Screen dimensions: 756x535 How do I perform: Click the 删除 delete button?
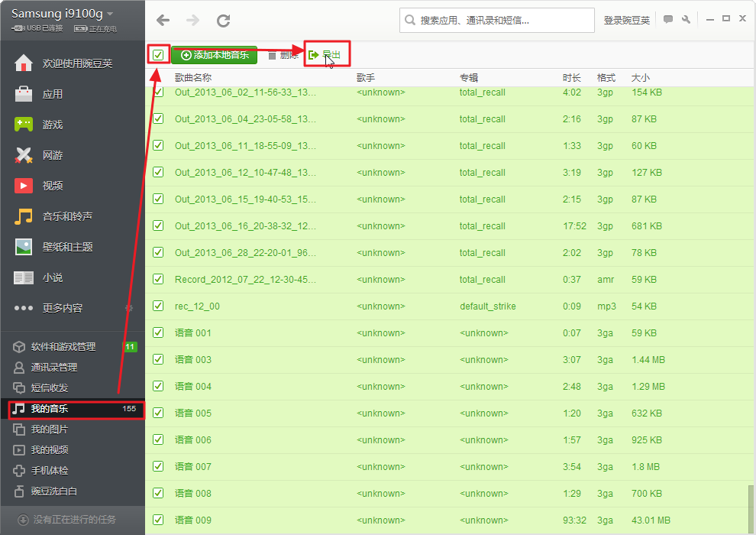pos(283,55)
